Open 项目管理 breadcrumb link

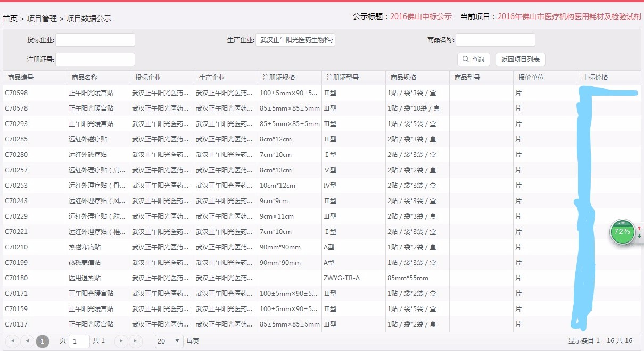click(x=42, y=19)
